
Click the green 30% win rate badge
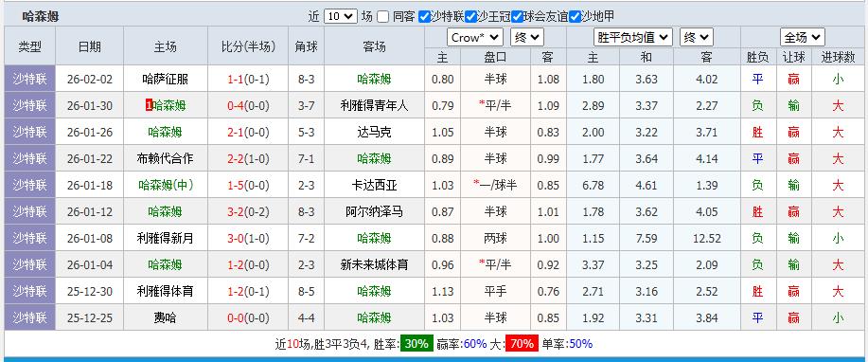[416, 344]
